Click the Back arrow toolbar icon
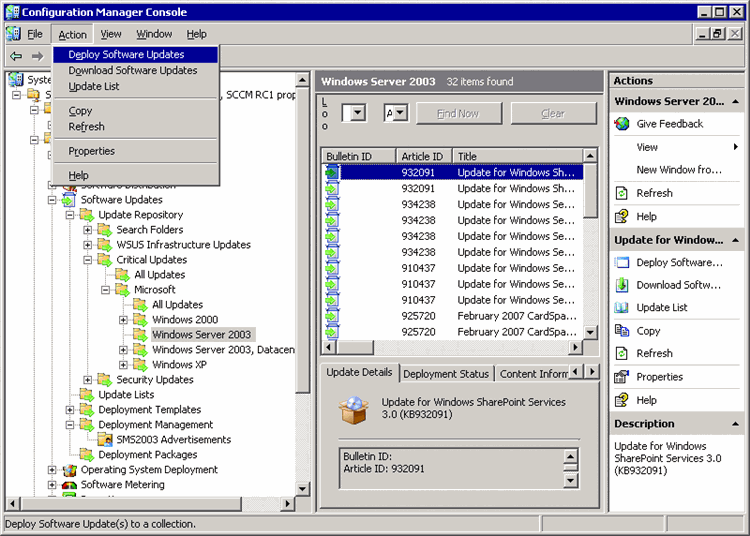This screenshot has height=536, width=750. tap(16, 56)
